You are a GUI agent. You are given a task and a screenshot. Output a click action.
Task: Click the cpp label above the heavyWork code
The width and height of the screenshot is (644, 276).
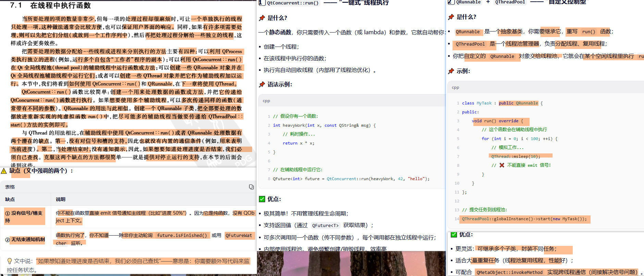click(266, 101)
